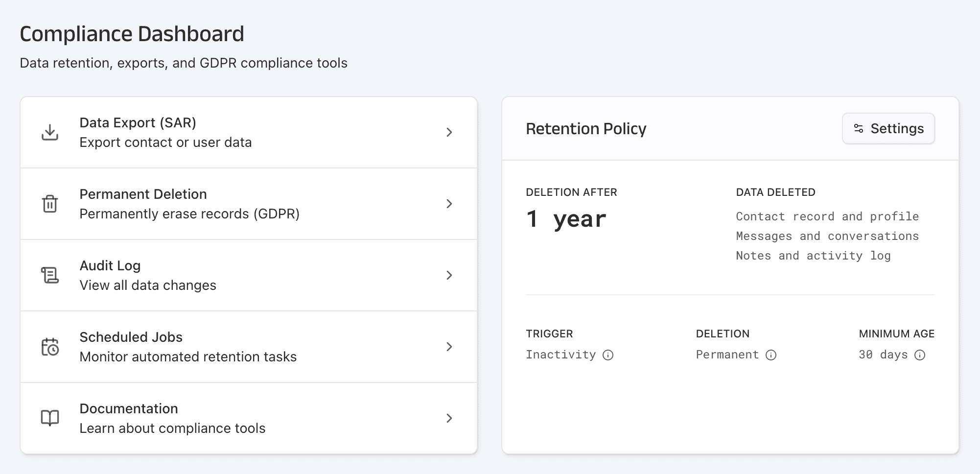Click 'Permanently erase records (GDPR)' text
Screen dimensions: 980x474
189,214
